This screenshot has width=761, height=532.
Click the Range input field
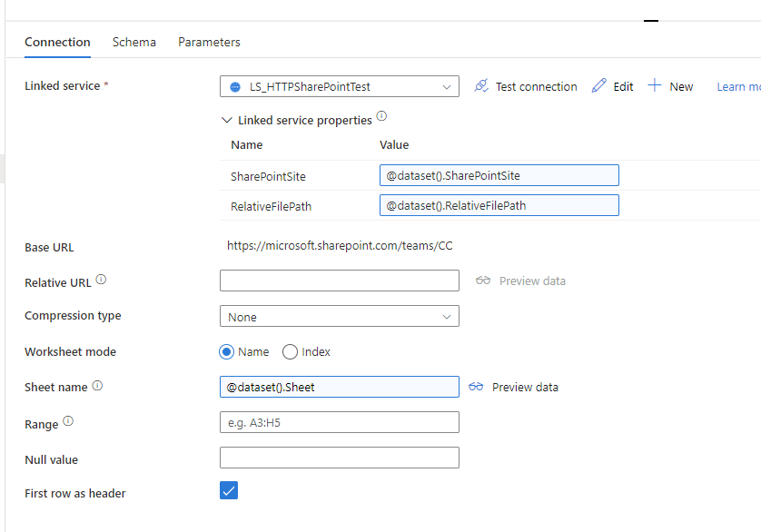point(339,422)
